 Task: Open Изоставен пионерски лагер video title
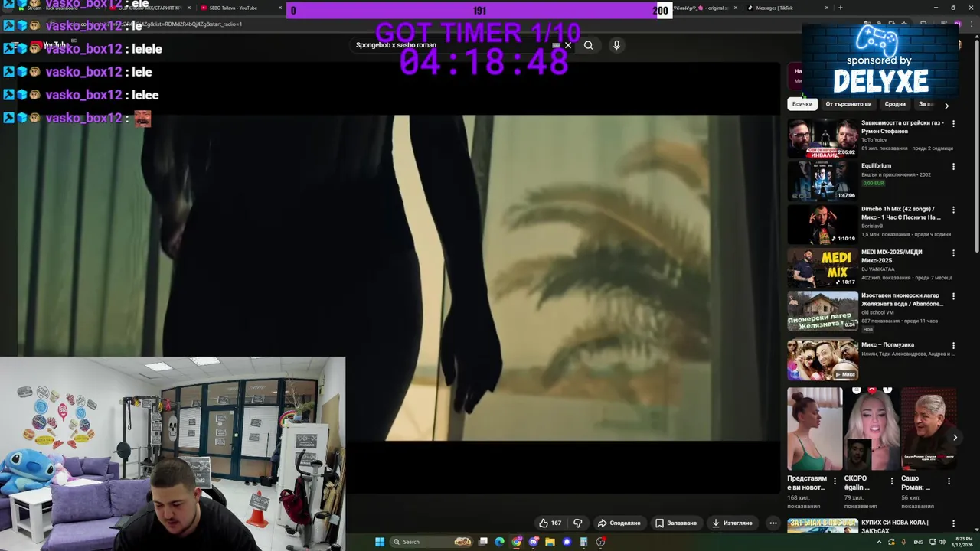coord(902,299)
